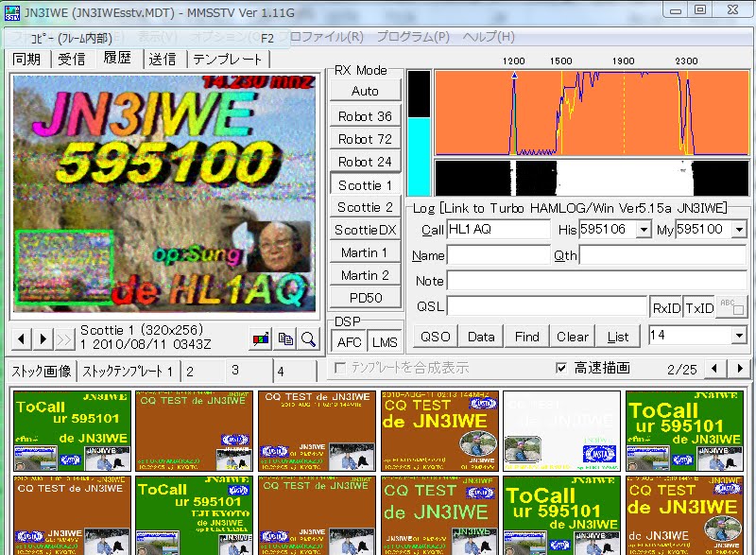The height and width of the screenshot is (555, 756).
Task: Open the band 14 dropdown
Action: click(x=739, y=335)
